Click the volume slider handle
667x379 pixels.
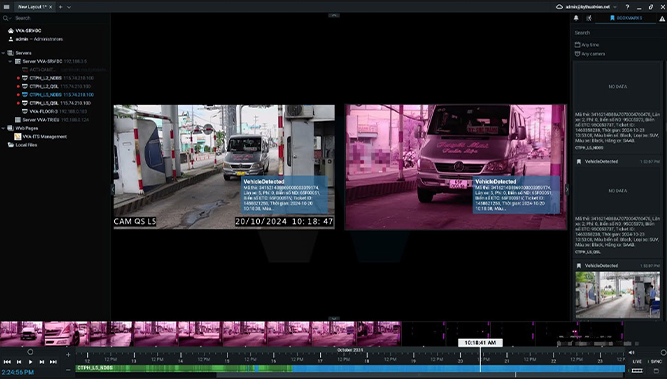[x=664, y=353]
